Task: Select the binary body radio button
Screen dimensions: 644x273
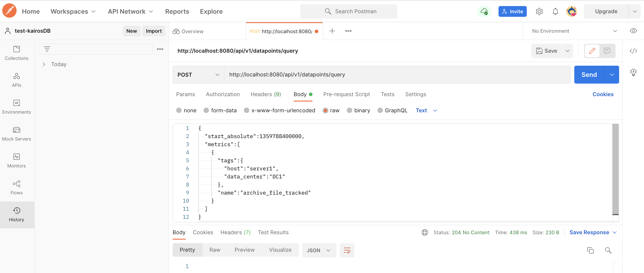Action: [349, 110]
